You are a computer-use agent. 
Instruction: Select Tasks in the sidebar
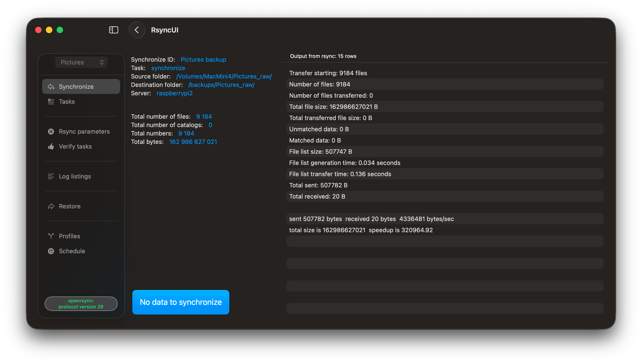tap(67, 101)
